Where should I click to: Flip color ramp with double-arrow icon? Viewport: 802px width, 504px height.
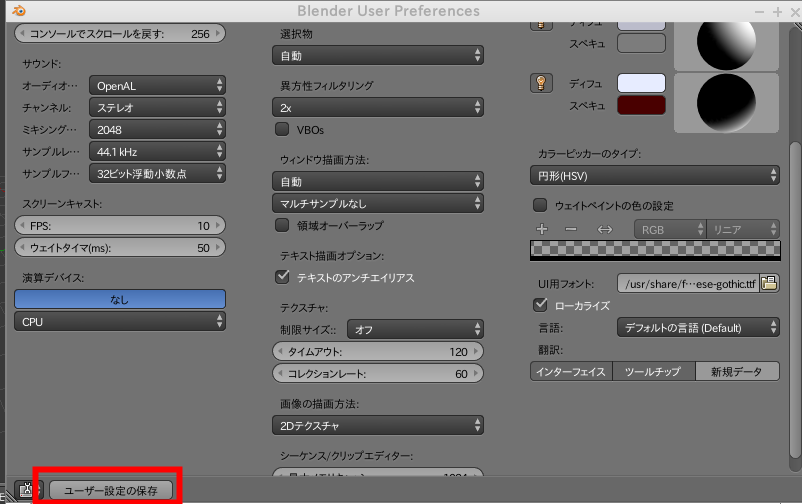tap(605, 229)
